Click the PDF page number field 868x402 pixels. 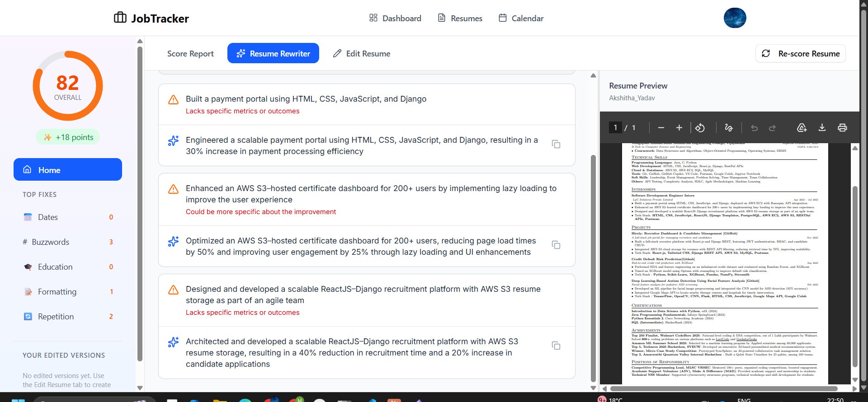[615, 127]
